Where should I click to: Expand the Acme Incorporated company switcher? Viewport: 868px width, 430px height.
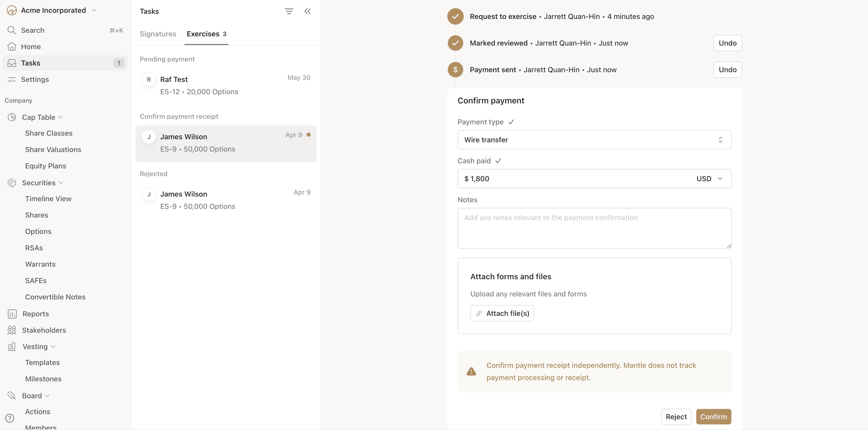[94, 10]
